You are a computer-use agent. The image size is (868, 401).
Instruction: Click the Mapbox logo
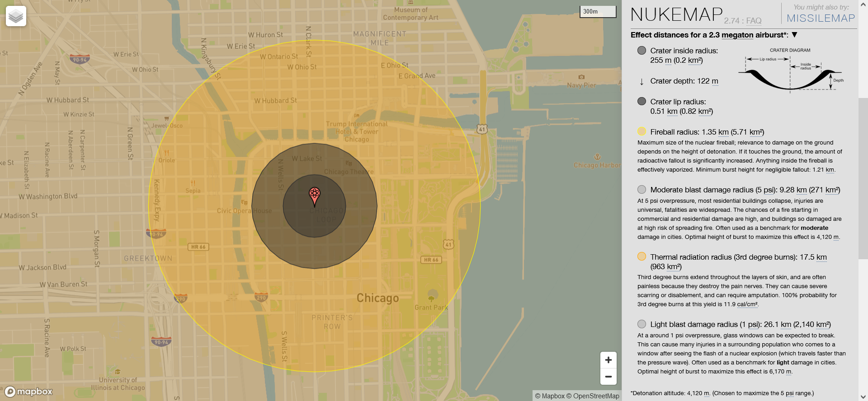click(x=29, y=392)
